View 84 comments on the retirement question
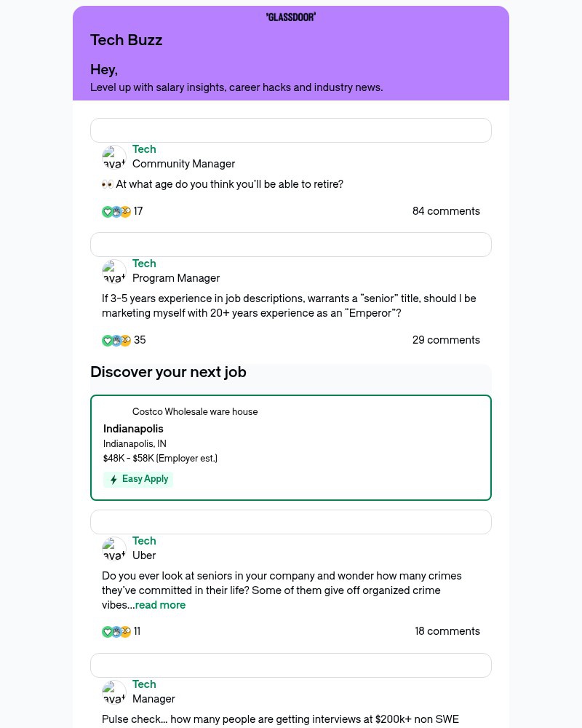Screen dimensions: 582x728 click(x=446, y=211)
